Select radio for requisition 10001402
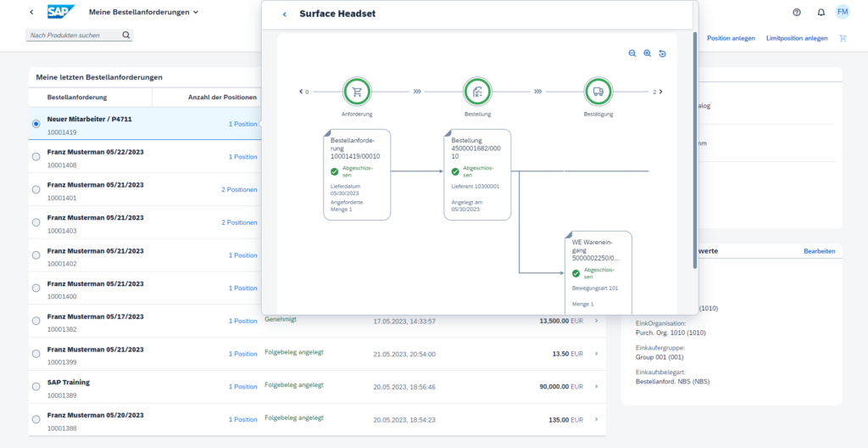Image resolution: width=868 pixels, height=448 pixels. point(36,255)
